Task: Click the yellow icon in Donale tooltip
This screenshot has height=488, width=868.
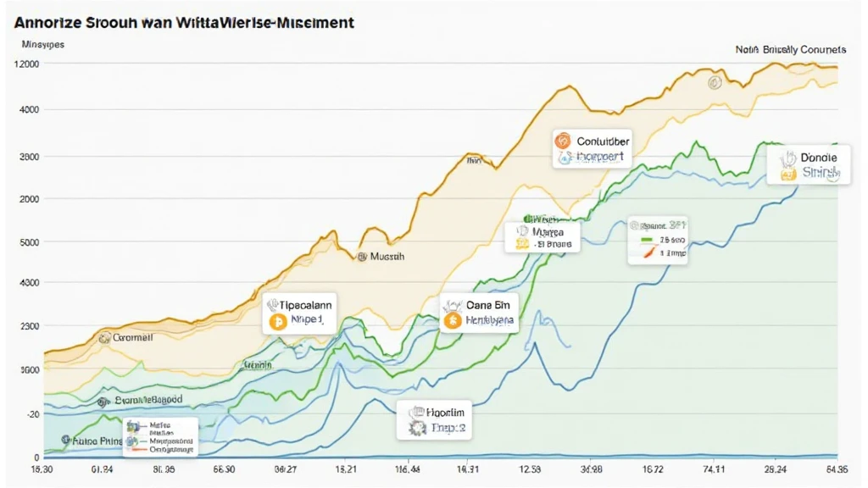Action: [x=789, y=174]
